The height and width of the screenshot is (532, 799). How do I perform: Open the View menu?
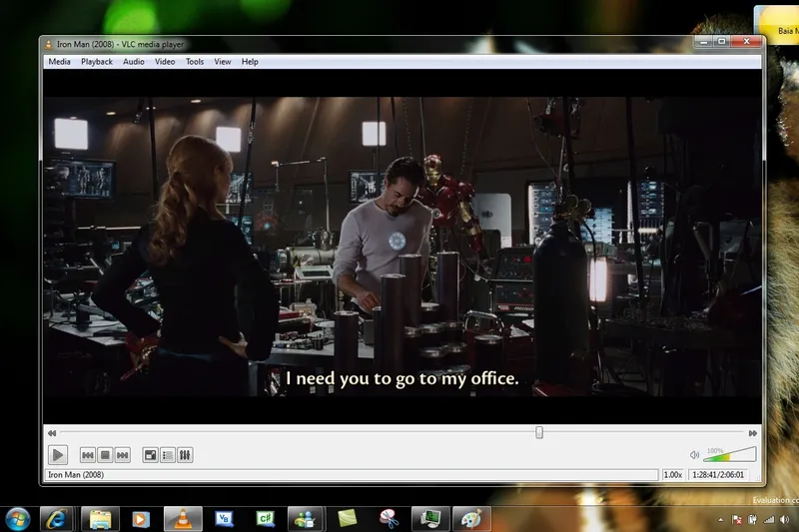(222, 62)
